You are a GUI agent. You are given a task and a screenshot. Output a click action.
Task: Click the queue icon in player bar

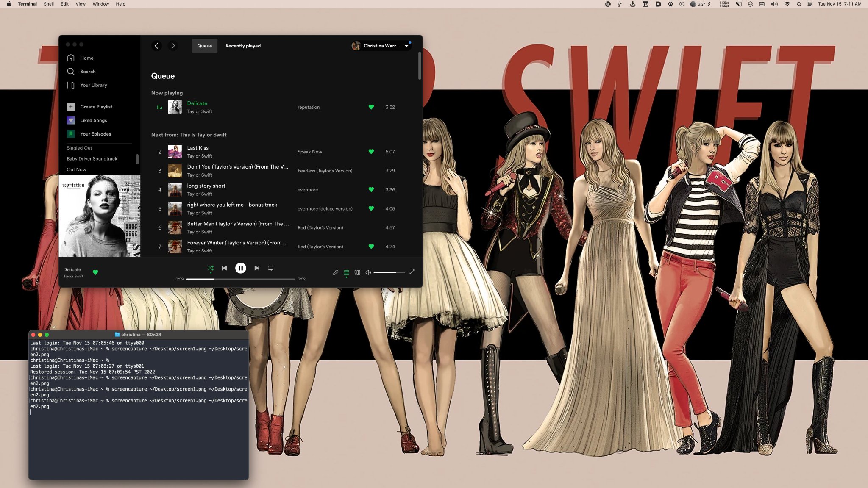[x=346, y=272]
